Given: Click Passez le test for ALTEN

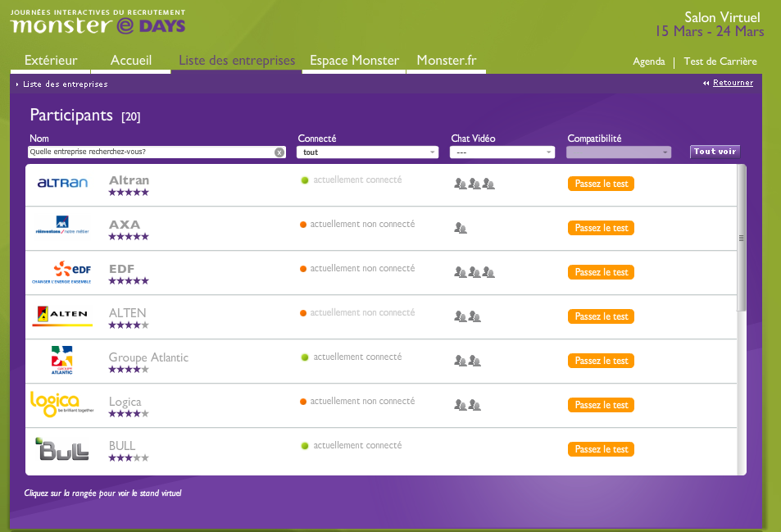Looking at the screenshot, I should coord(602,316).
